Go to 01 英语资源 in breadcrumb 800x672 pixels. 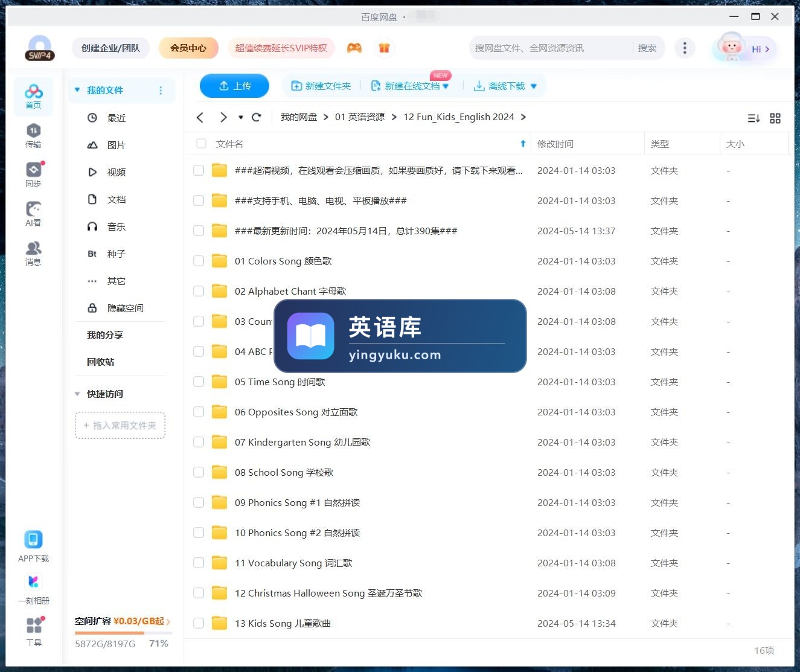pos(360,117)
